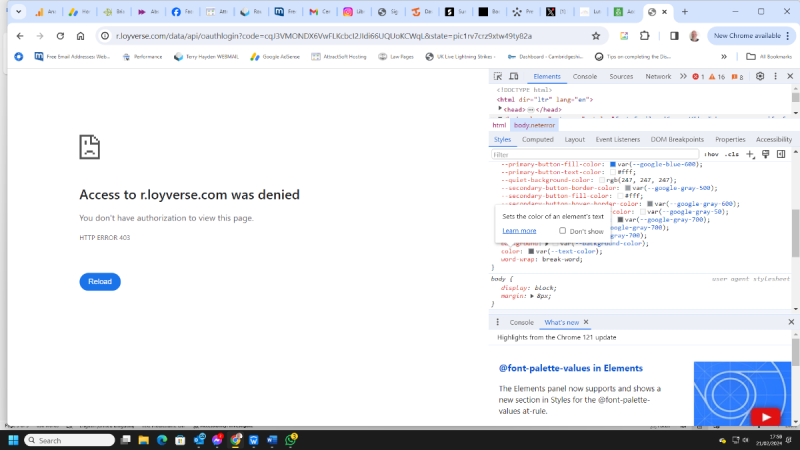800x450 pixels.
Task: Click the quiet-background-color rgb swatch
Action: (x=602, y=180)
